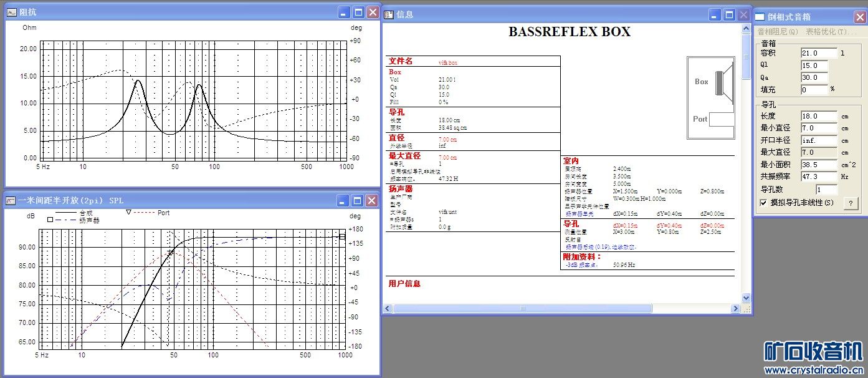Click the 最大直径 field
This screenshot has width=868, height=378.
pos(819,152)
